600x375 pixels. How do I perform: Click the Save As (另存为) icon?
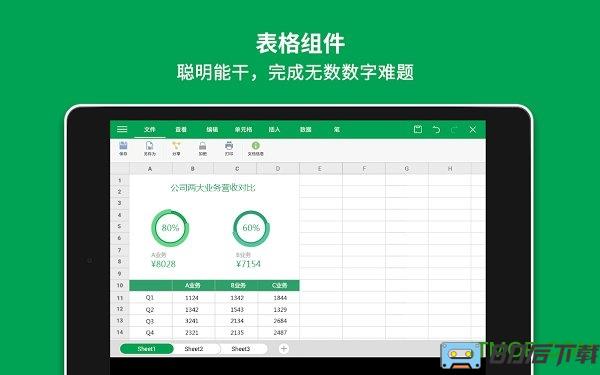pos(150,148)
